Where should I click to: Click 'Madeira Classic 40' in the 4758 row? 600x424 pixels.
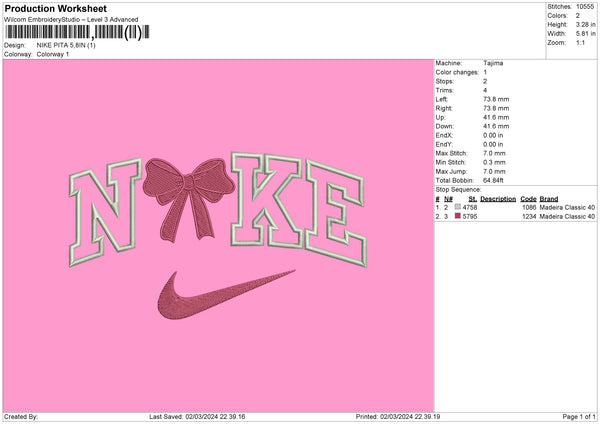point(567,207)
